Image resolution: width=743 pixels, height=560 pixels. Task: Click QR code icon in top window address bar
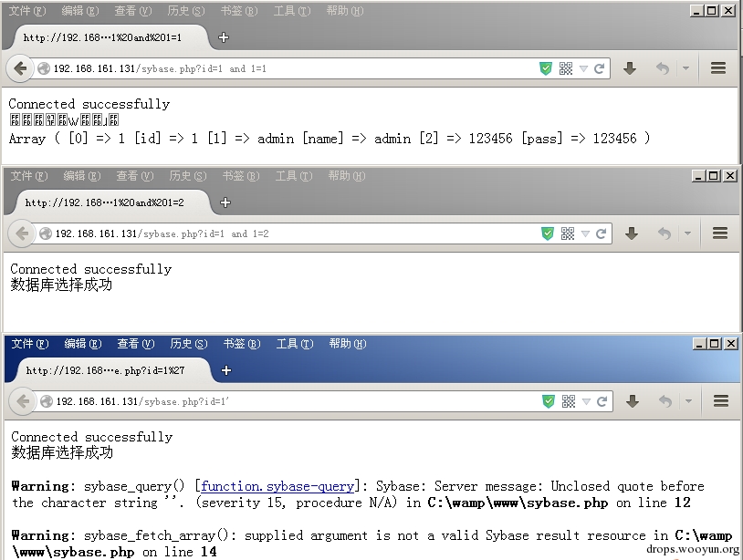point(566,68)
